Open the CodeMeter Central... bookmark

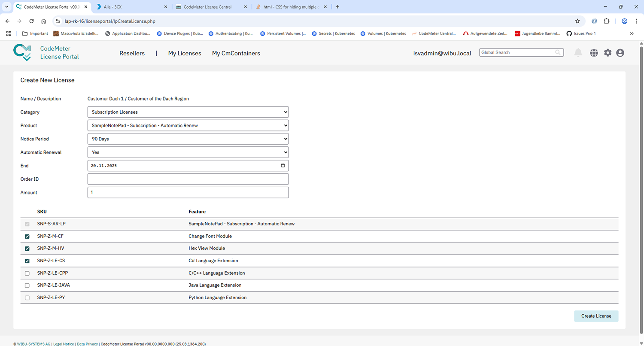(434, 33)
